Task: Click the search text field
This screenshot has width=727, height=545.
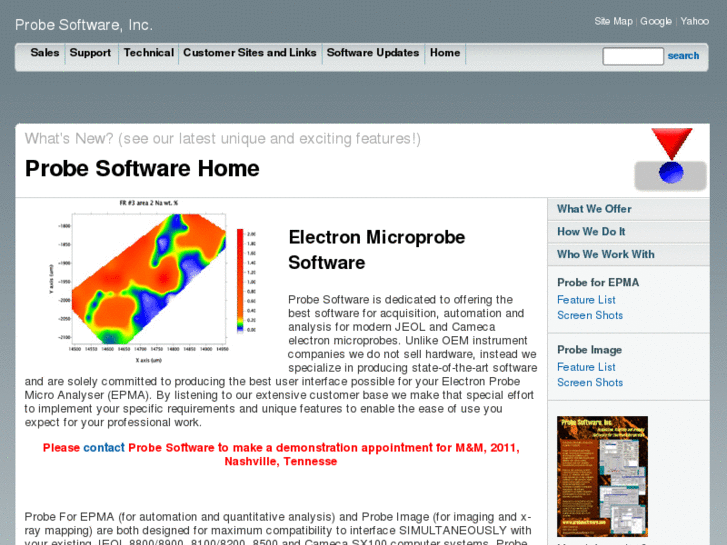Action: [633, 56]
